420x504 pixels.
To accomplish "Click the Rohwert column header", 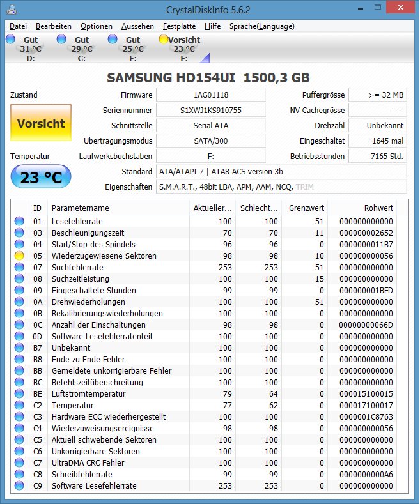I will 362,208.
